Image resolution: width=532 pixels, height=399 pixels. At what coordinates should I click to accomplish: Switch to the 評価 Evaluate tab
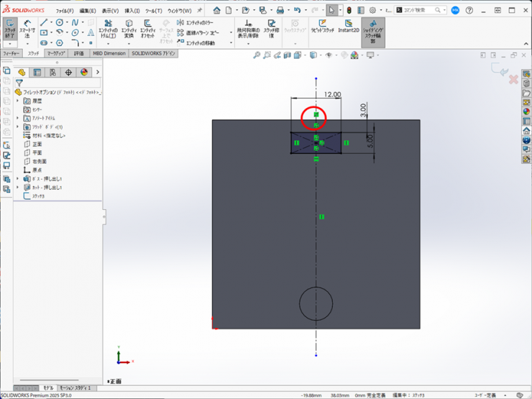click(78, 53)
